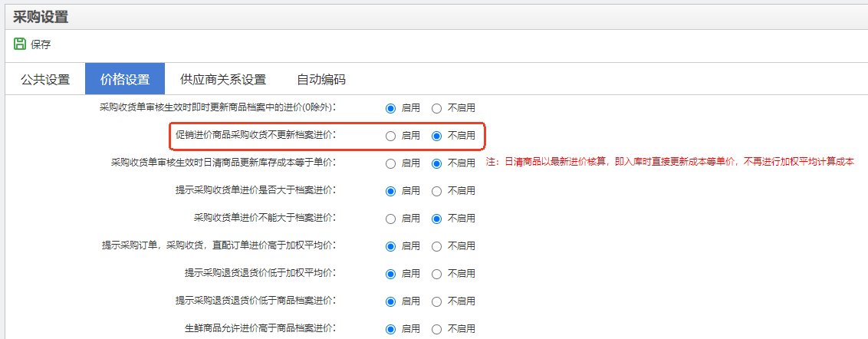Enable 促销进价商品采购收货不更新档案进价
This screenshot has height=339, width=868.
tap(391, 136)
